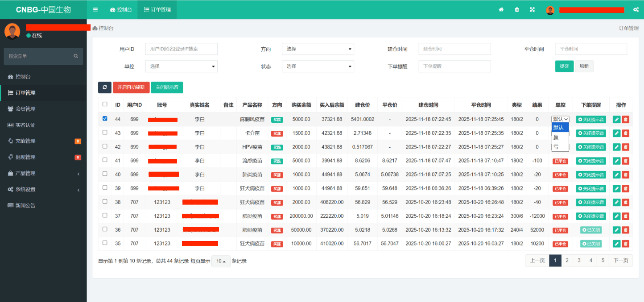The image size is (644, 302).
Task: Click the search icon in the sidebar menu search
Action: (x=76, y=56)
